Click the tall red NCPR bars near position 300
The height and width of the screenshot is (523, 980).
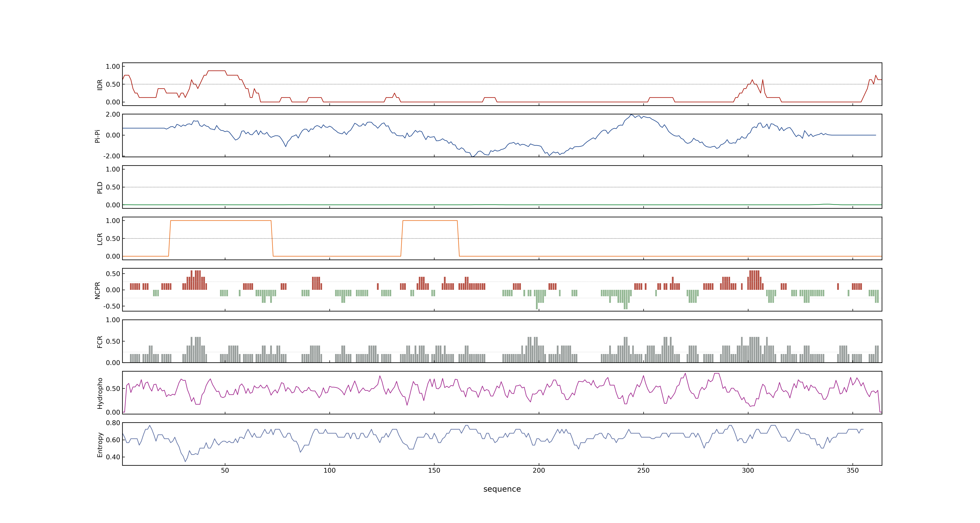[754, 280]
